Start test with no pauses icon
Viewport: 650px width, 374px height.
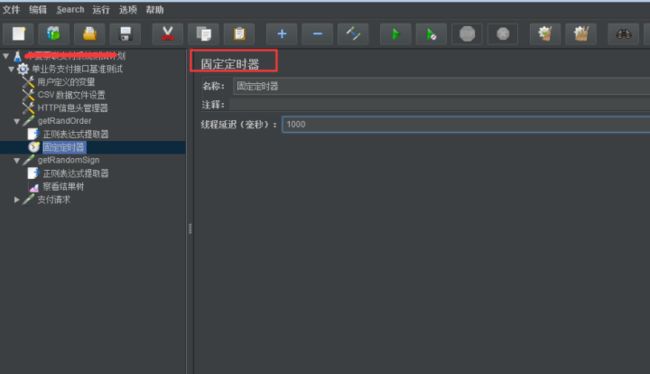pyautogui.click(x=431, y=34)
